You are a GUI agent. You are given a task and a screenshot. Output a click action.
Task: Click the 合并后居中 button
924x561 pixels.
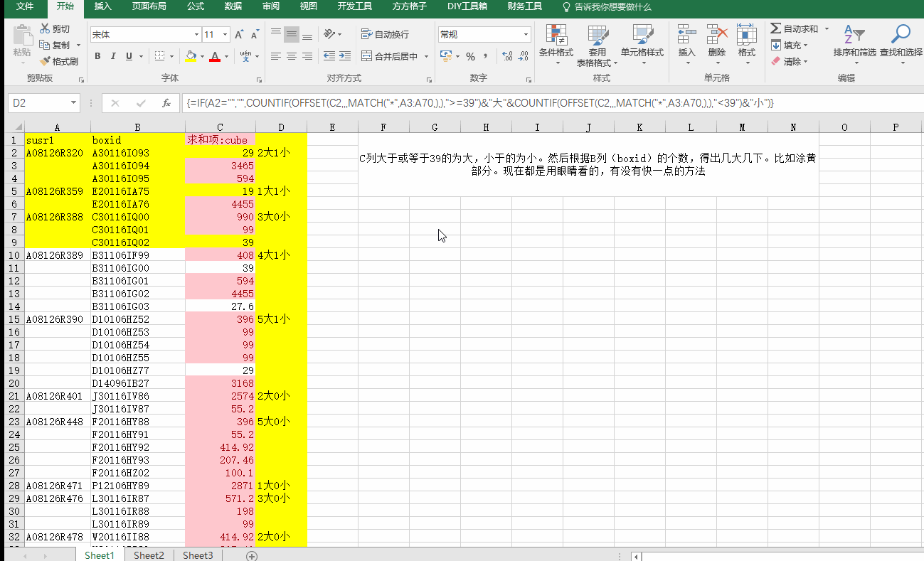coord(389,56)
